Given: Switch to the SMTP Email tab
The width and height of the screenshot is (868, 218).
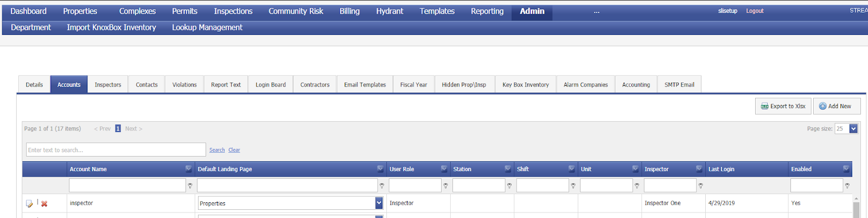Looking at the screenshot, I should [679, 85].
